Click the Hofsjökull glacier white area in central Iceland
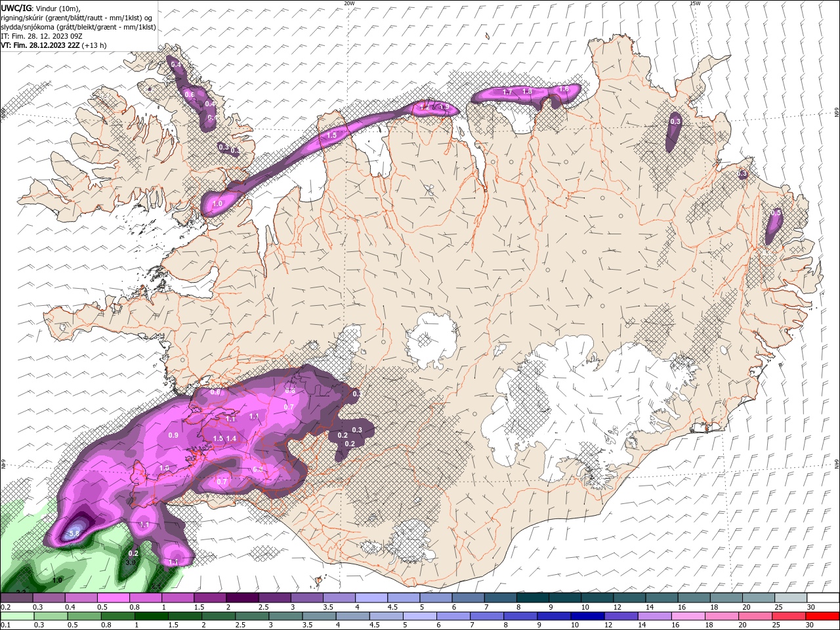The height and width of the screenshot is (630, 840). coord(431,341)
